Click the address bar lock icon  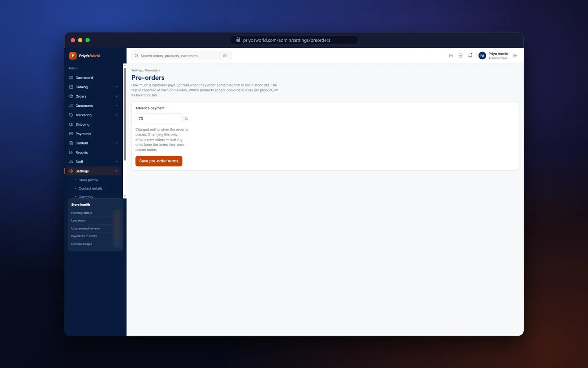click(x=238, y=40)
